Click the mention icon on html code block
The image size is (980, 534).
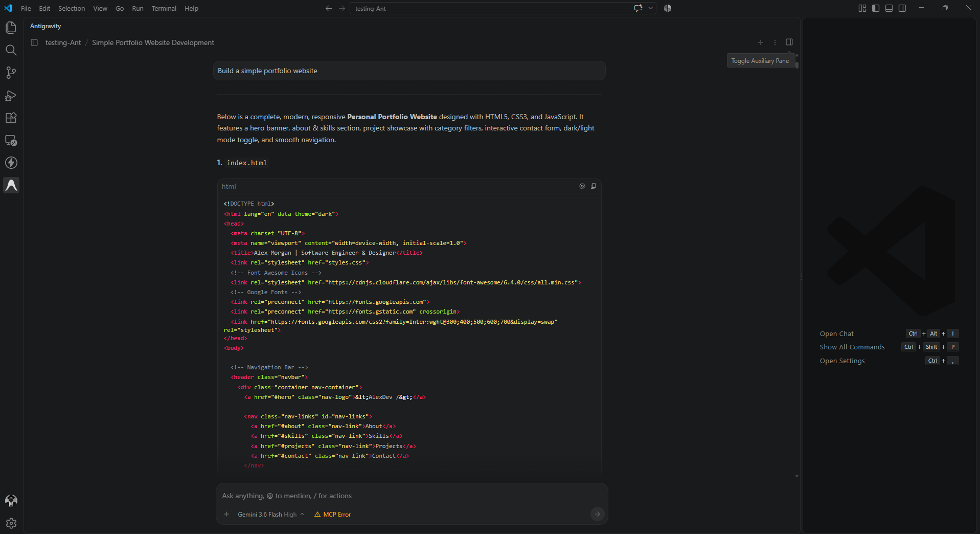582,186
